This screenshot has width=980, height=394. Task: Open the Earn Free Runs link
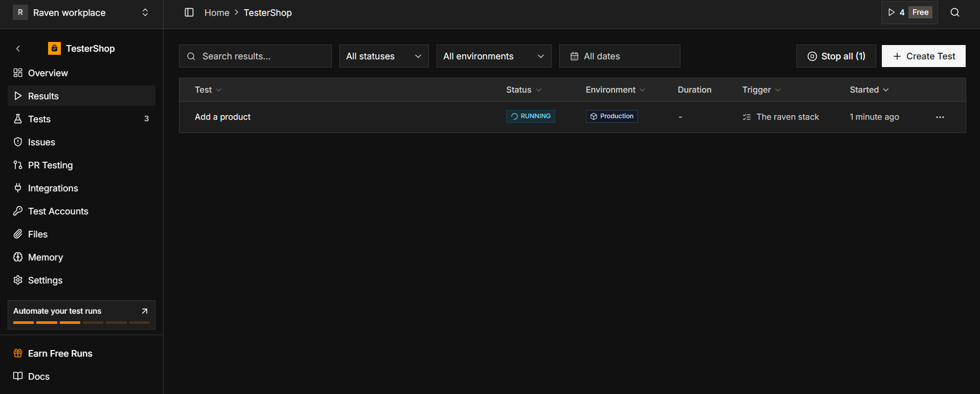[x=81, y=354]
